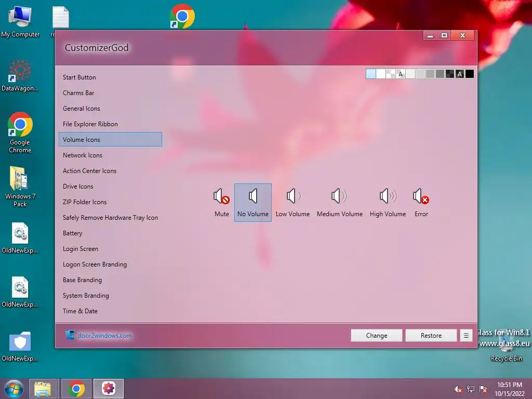Select the desktop icon labeled Google Chrome
This screenshot has width=532, height=399.
20,132
